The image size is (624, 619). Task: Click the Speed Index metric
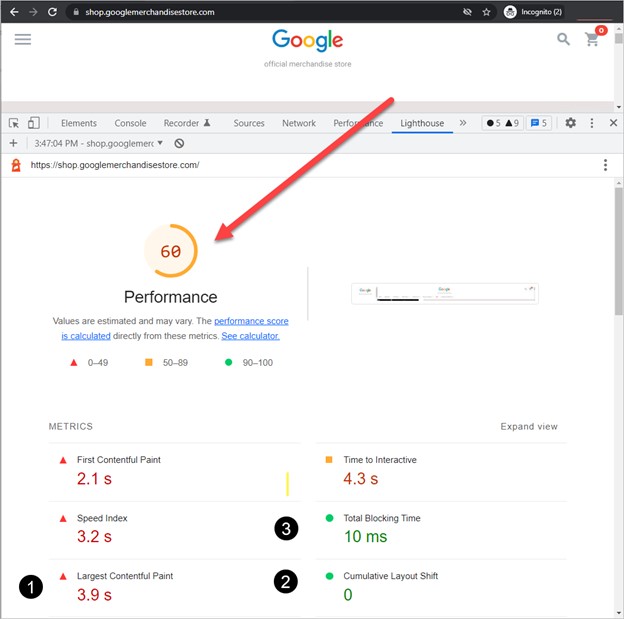coord(175,530)
